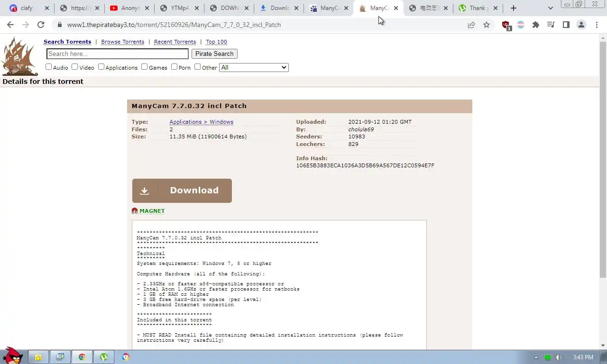This screenshot has width=607, height=364.
Task: Close the active ManyCam Pirate Bay tab
Action: pos(396,8)
